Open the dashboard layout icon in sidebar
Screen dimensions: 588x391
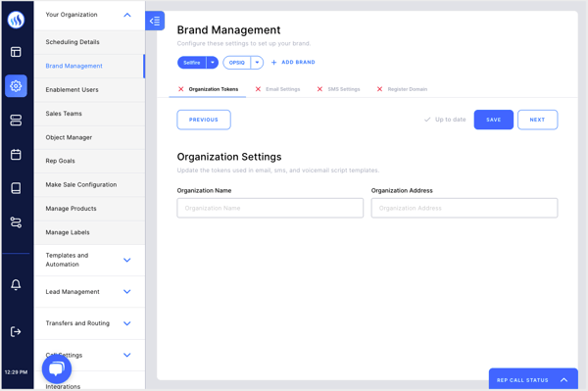(x=16, y=52)
